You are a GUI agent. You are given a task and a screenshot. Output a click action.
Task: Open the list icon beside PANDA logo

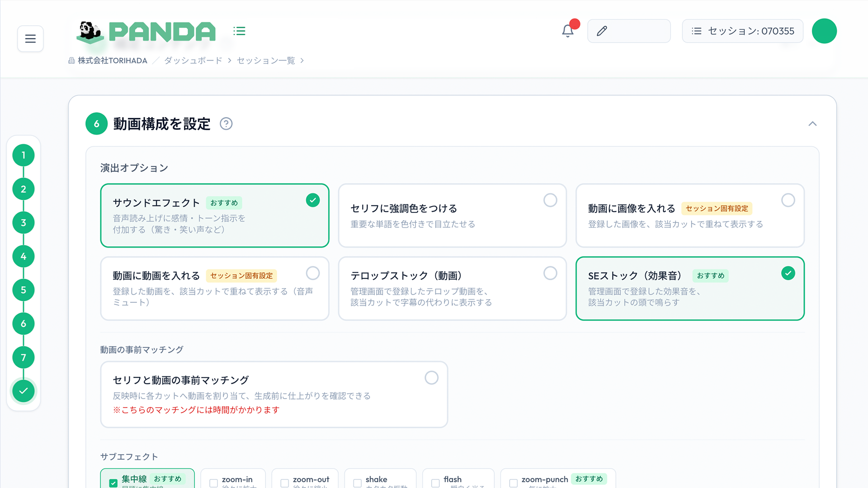[x=239, y=31]
